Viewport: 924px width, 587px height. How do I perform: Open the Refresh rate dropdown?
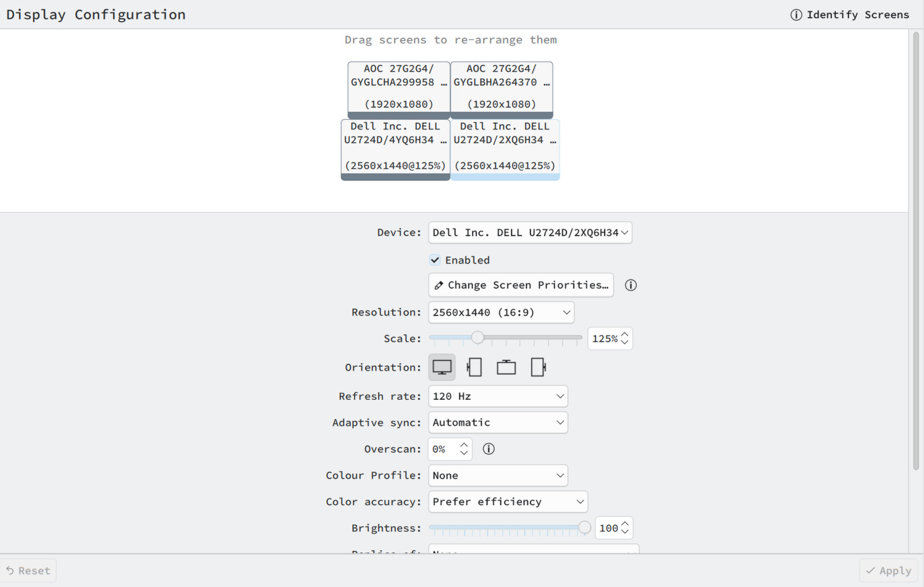498,396
